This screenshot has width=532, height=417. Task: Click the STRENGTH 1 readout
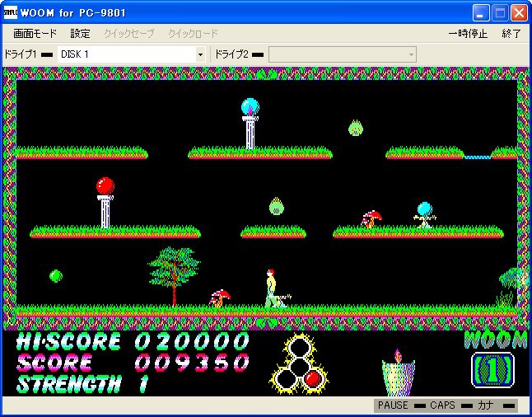(82, 384)
